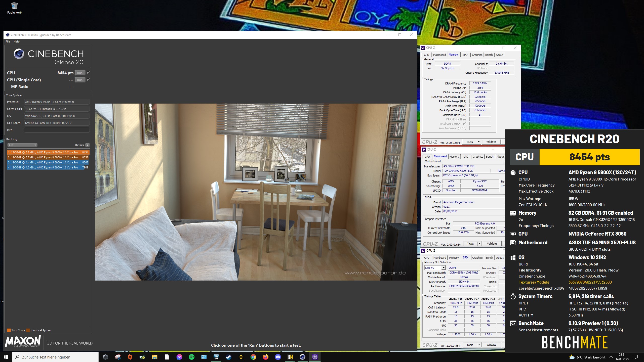Open the bee icon app in taskbar

(x=142, y=357)
